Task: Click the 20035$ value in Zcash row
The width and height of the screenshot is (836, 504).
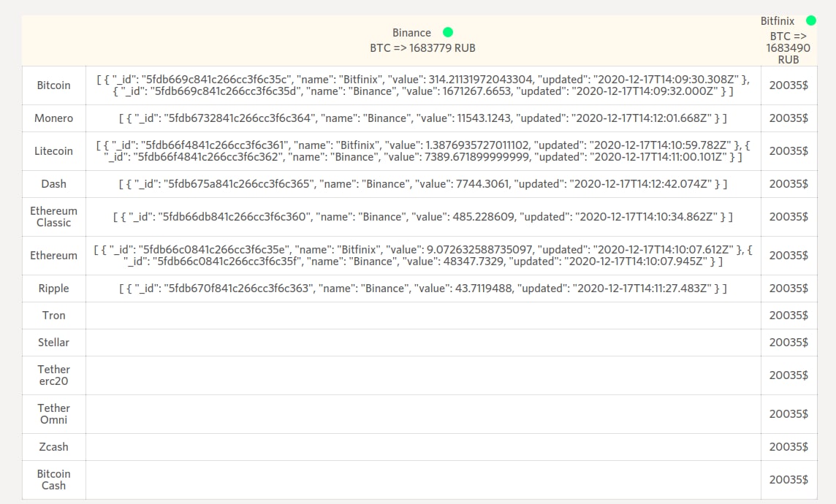Action: 788,447
